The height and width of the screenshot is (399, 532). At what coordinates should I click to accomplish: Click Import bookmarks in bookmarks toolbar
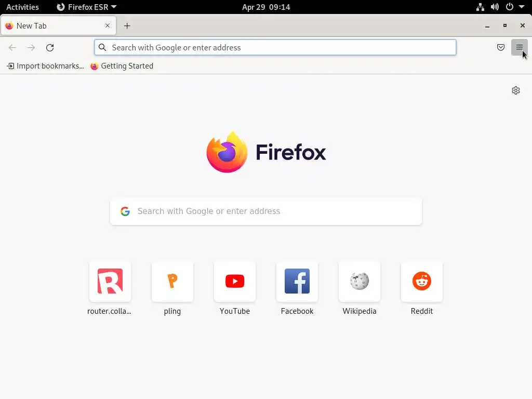pos(46,66)
